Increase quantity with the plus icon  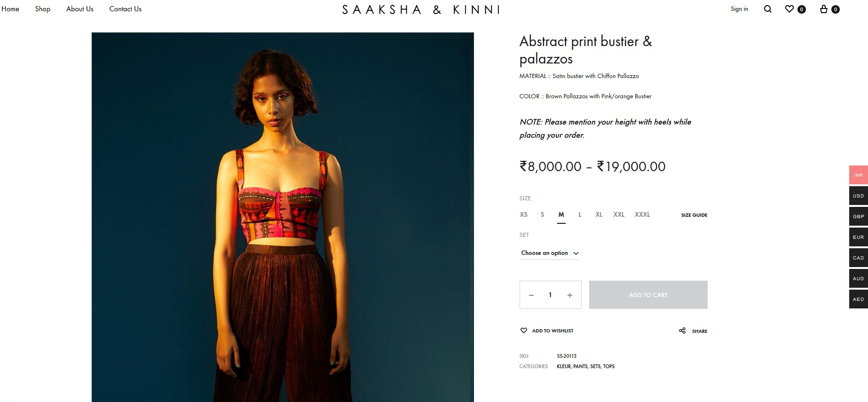click(x=569, y=295)
